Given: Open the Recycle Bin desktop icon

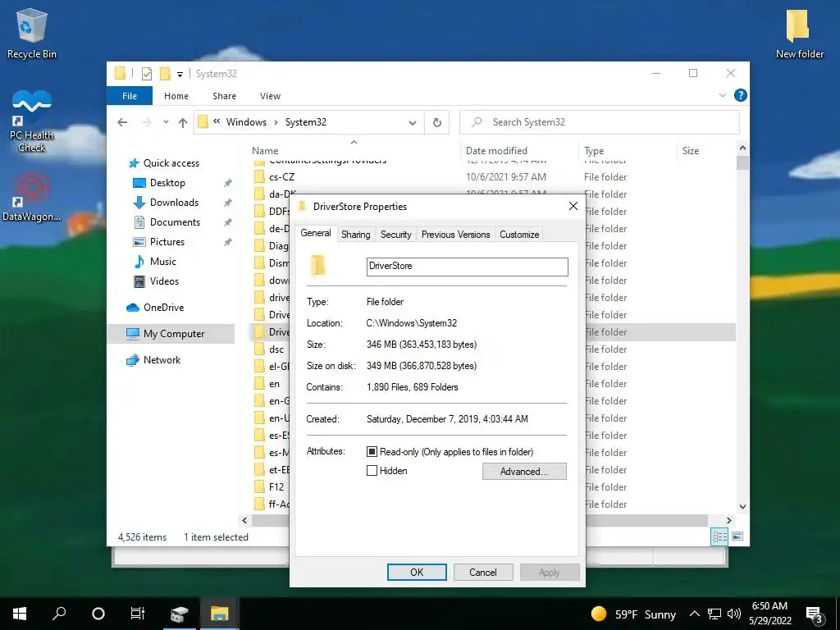Looking at the screenshot, I should click(32, 33).
